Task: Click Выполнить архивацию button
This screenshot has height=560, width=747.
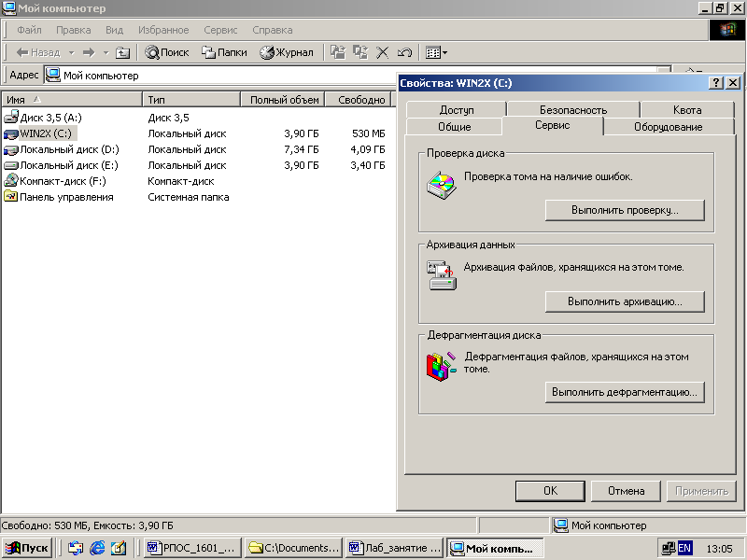Action: 625,301
